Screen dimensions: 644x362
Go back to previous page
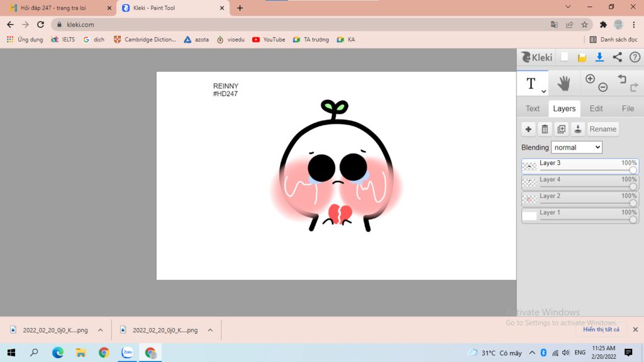pos(10,25)
